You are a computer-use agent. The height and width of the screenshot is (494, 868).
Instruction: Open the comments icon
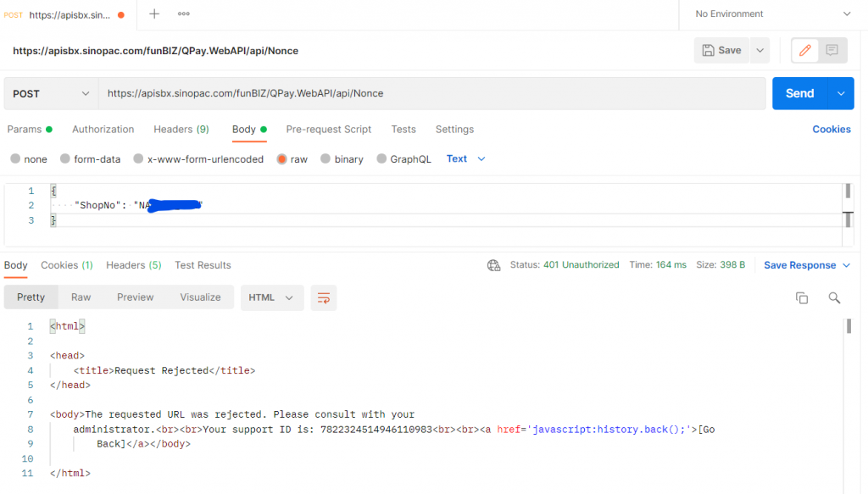(832, 50)
